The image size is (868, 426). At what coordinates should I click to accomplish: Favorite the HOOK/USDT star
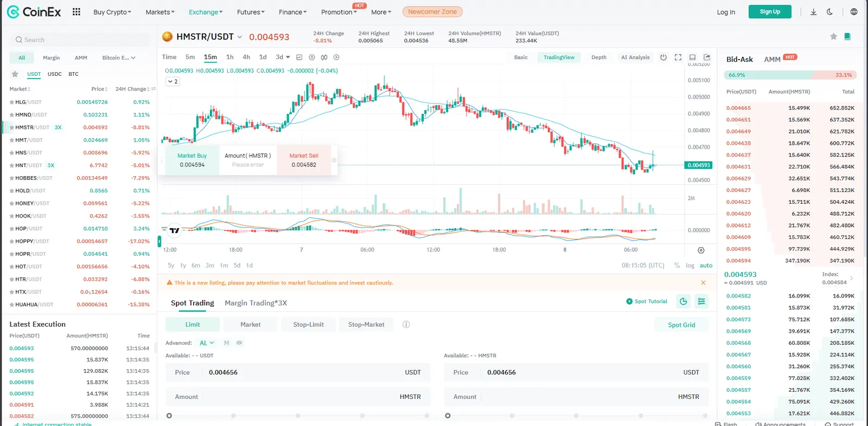11,216
